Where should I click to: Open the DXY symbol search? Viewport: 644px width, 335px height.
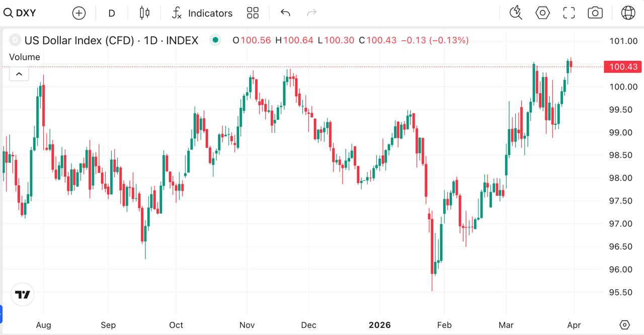click(x=20, y=13)
